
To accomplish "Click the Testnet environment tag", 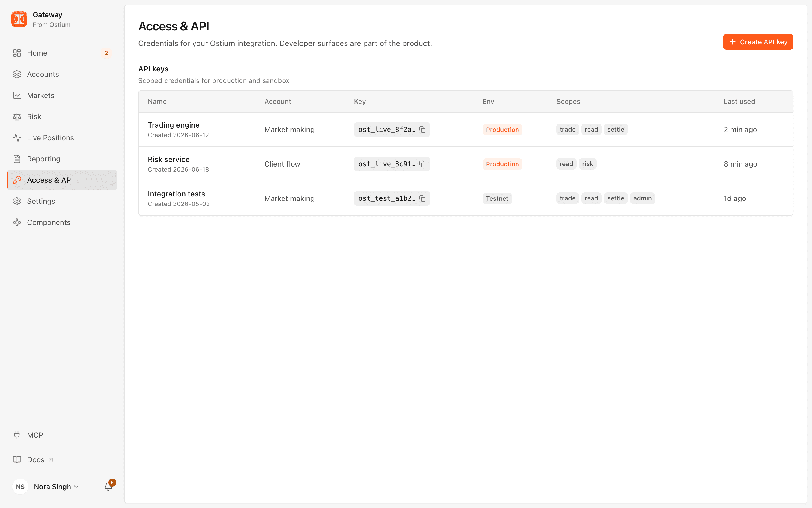I will [497, 199].
